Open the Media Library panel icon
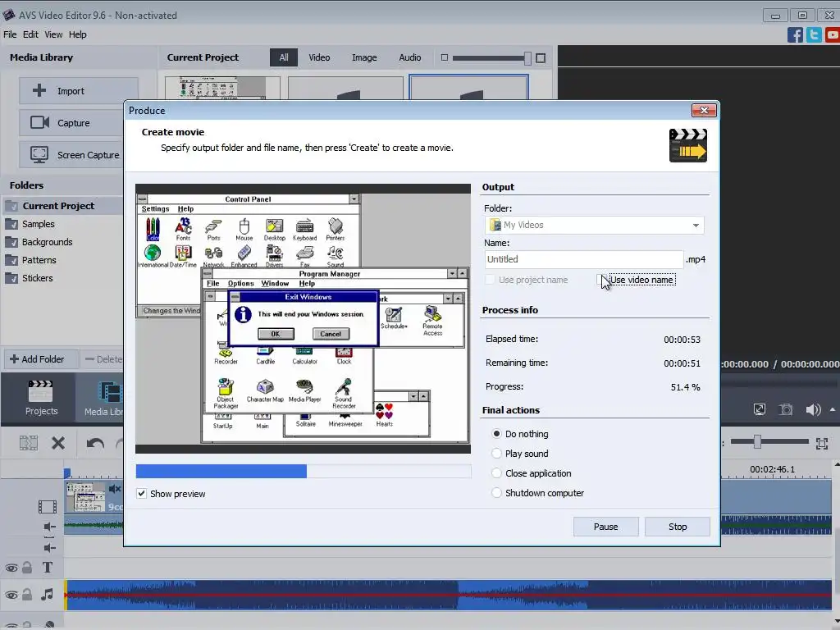The image size is (840, 630). click(110, 391)
